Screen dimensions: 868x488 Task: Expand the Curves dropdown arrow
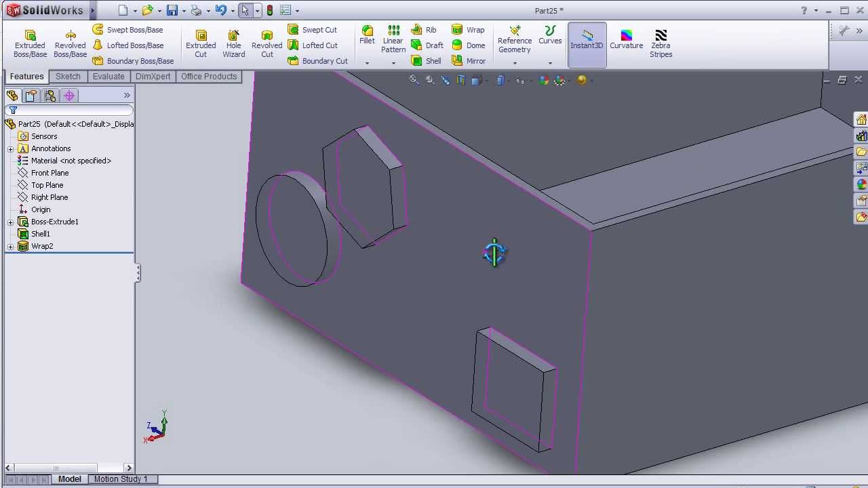[x=550, y=63]
